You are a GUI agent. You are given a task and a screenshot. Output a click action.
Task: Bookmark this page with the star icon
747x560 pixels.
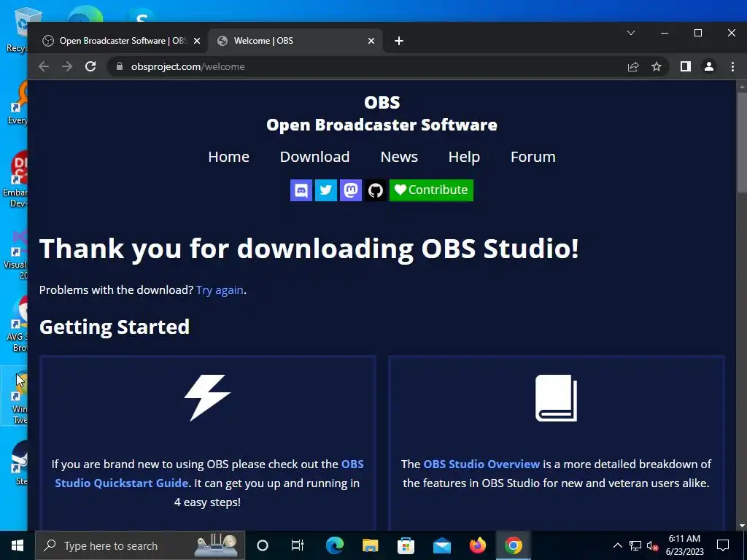[657, 66]
